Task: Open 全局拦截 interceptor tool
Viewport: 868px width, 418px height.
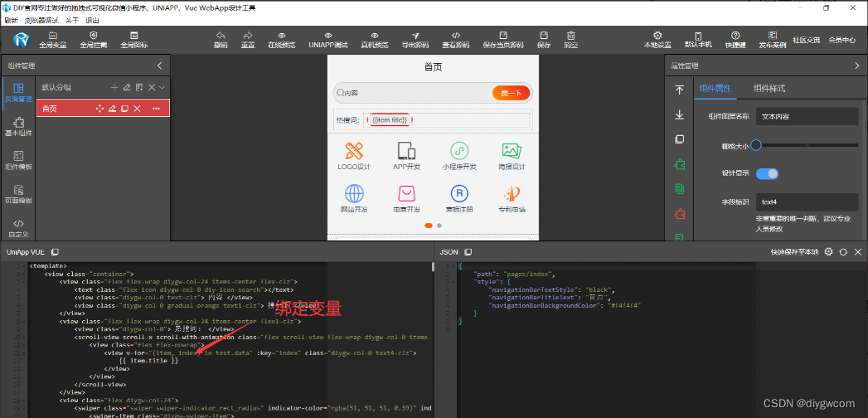Action: (94, 40)
